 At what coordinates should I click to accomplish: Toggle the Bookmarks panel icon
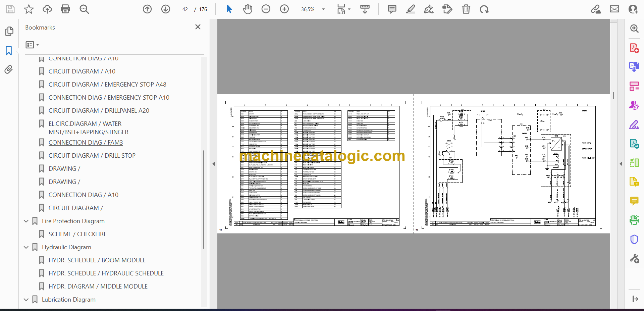9,51
